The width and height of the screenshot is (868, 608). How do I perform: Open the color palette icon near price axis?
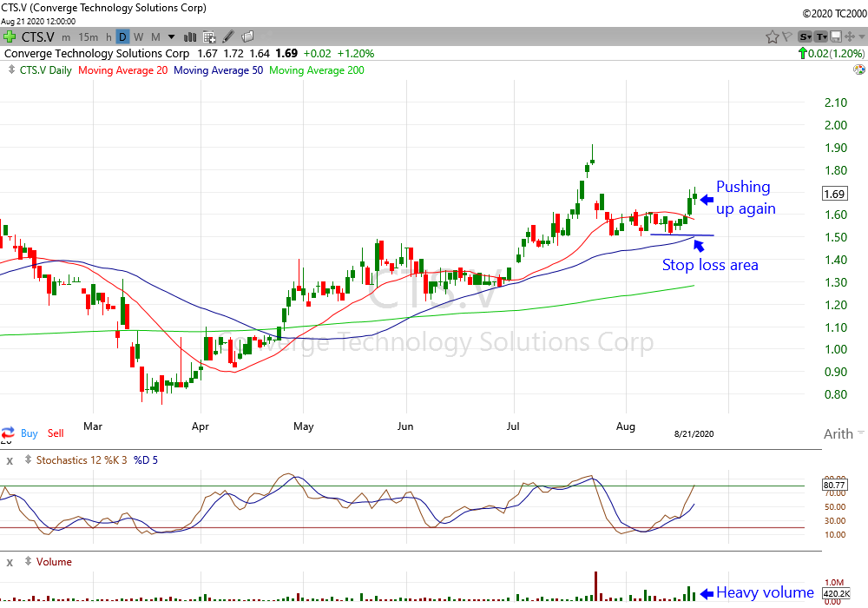(x=858, y=69)
